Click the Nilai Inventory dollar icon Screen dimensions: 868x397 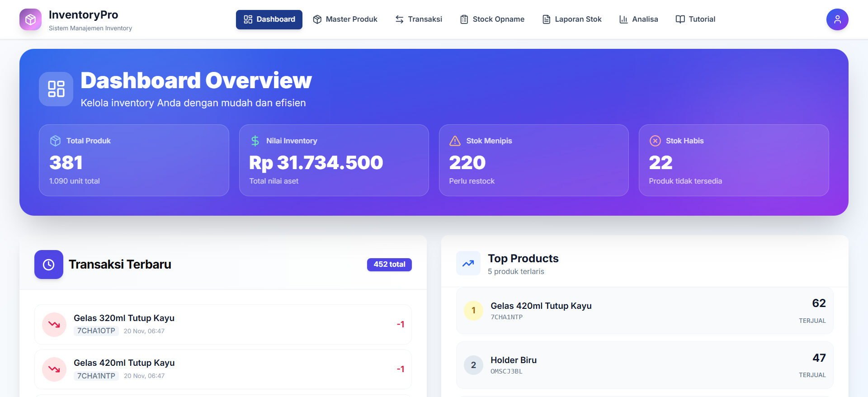pyautogui.click(x=255, y=141)
